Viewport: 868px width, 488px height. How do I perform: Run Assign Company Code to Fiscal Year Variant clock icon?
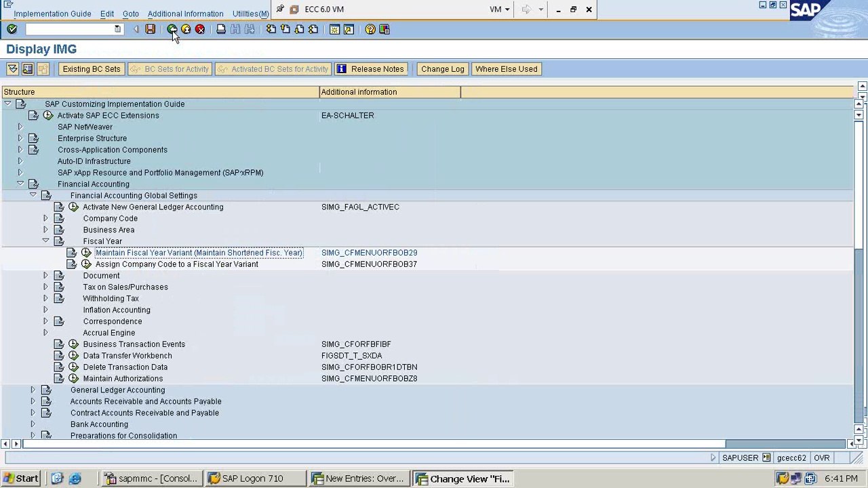(86, 264)
